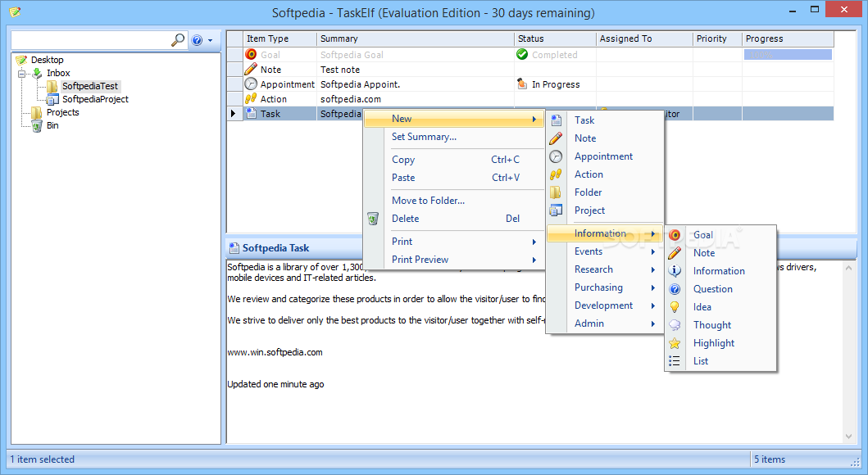Open the SoftpediaTest folder
868x475 pixels.
[x=89, y=86]
